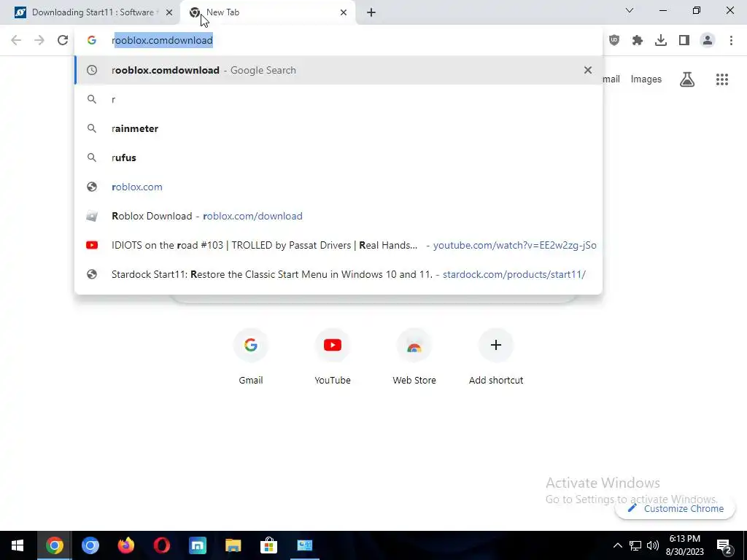
Task: Open Google Chrome from the taskbar
Action: point(54,545)
